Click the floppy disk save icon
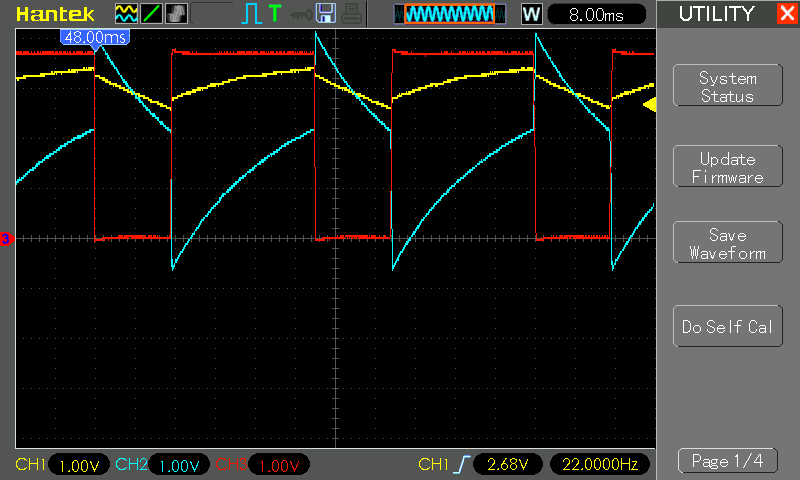The height and width of the screenshot is (480, 800). tap(326, 13)
